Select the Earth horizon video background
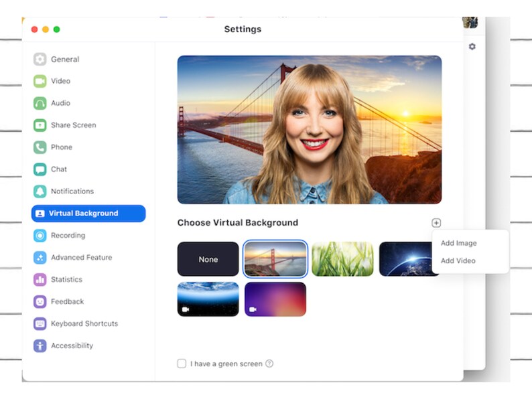 [x=208, y=299]
